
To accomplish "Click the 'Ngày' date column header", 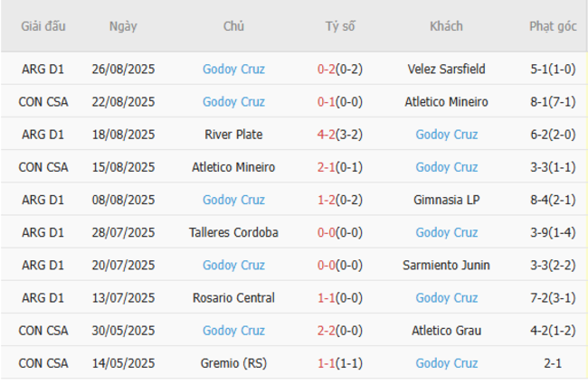I will click(123, 26).
